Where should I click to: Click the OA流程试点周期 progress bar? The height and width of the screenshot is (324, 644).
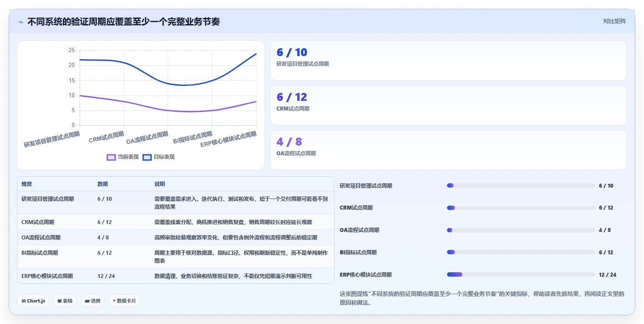(521, 230)
